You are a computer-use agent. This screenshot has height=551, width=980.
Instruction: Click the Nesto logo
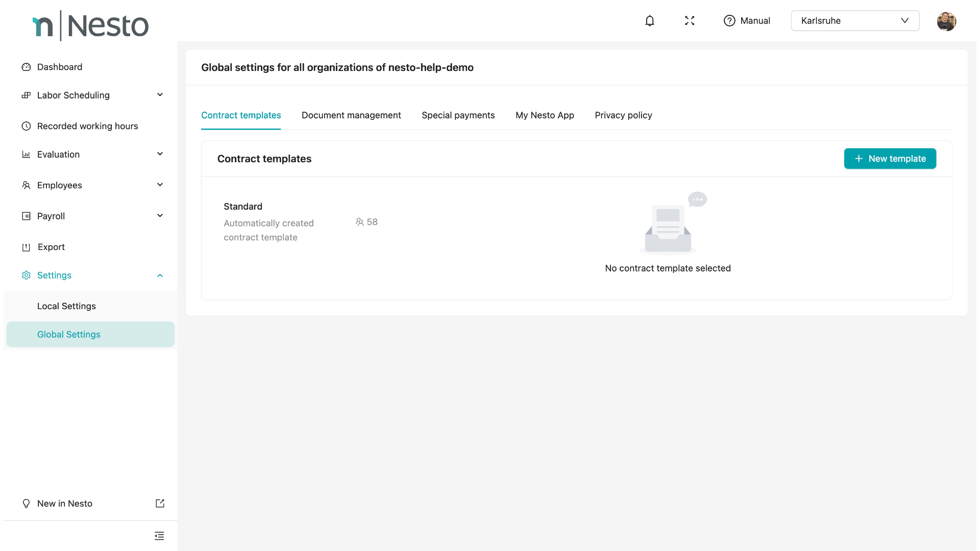point(91,26)
